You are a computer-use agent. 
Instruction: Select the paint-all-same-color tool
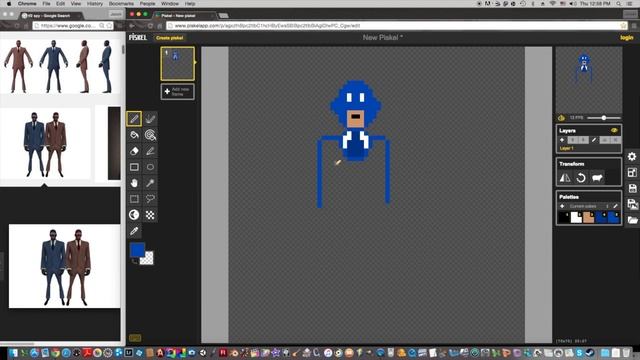(150, 135)
